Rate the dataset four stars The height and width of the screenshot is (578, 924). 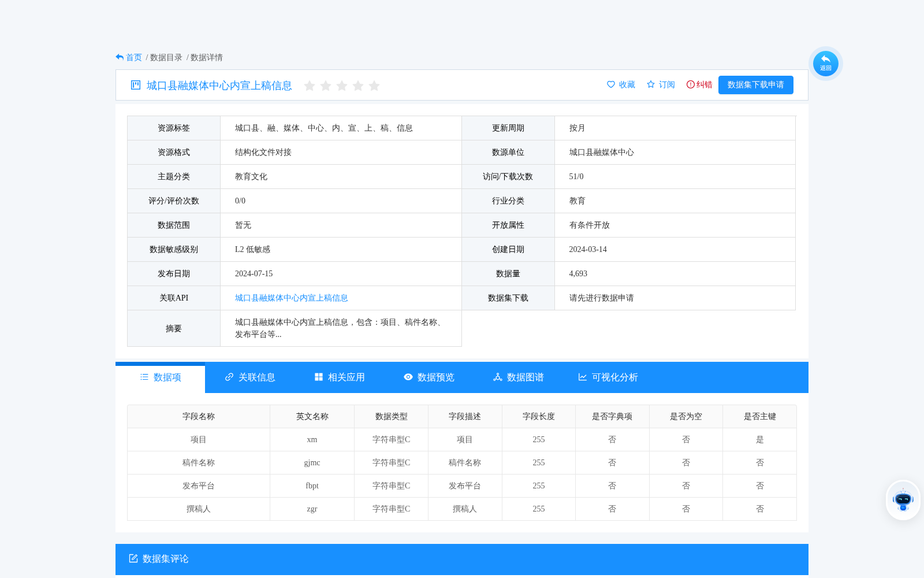tap(358, 86)
